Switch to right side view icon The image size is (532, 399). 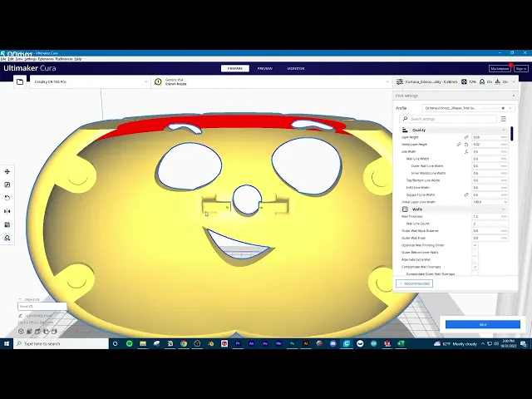(54, 332)
